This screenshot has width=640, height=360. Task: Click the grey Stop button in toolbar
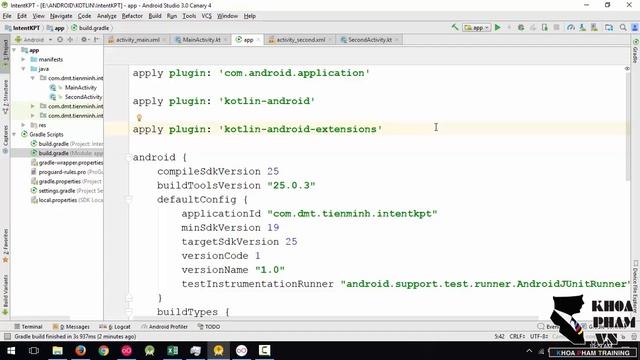click(x=556, y=27)
